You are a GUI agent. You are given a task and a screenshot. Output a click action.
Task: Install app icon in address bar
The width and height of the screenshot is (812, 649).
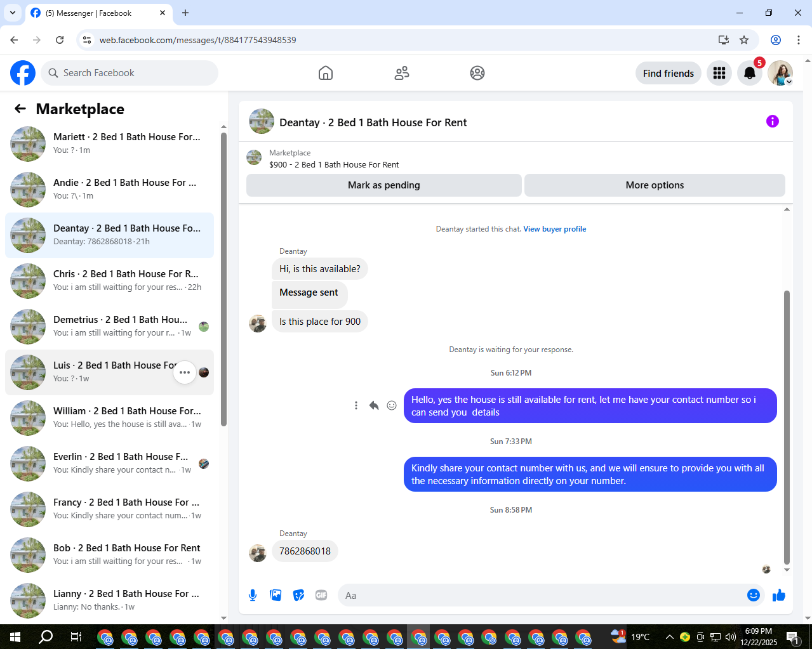(x=723, y=40)
